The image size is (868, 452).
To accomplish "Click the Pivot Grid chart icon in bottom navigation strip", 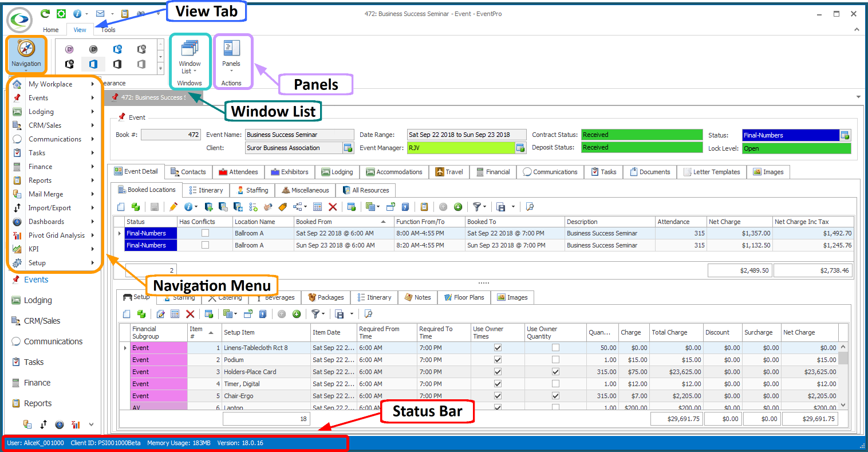I will pos(75,425).
